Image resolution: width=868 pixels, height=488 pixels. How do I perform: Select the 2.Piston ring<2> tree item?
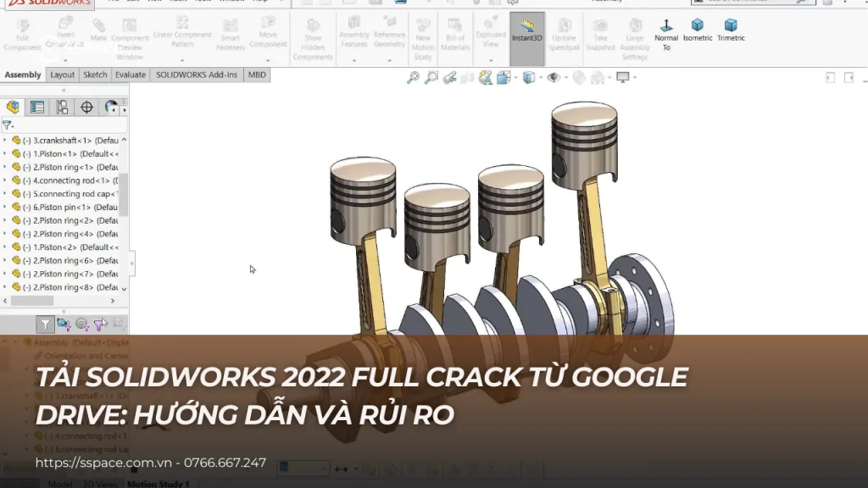click(x=64, y=220)
